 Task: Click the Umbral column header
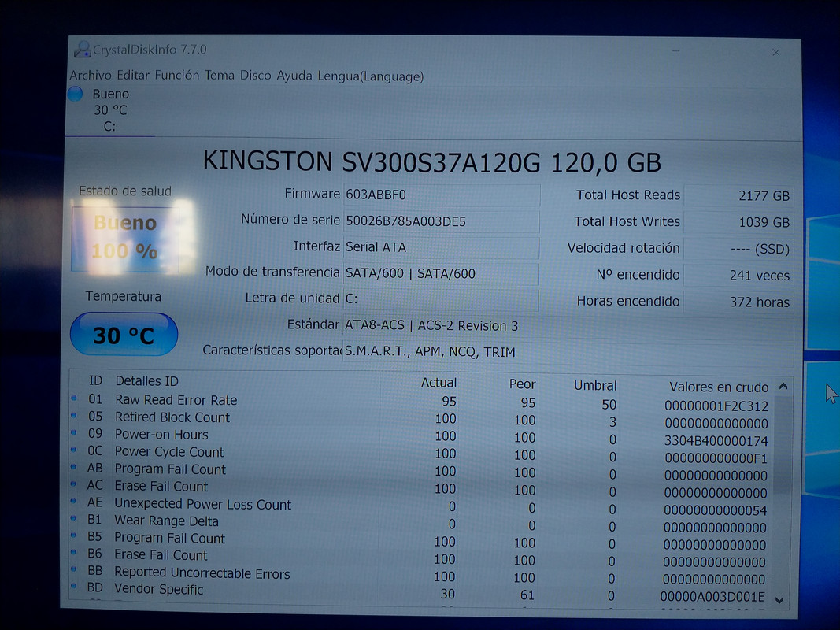pyautogui.click(x=595, y=386)
